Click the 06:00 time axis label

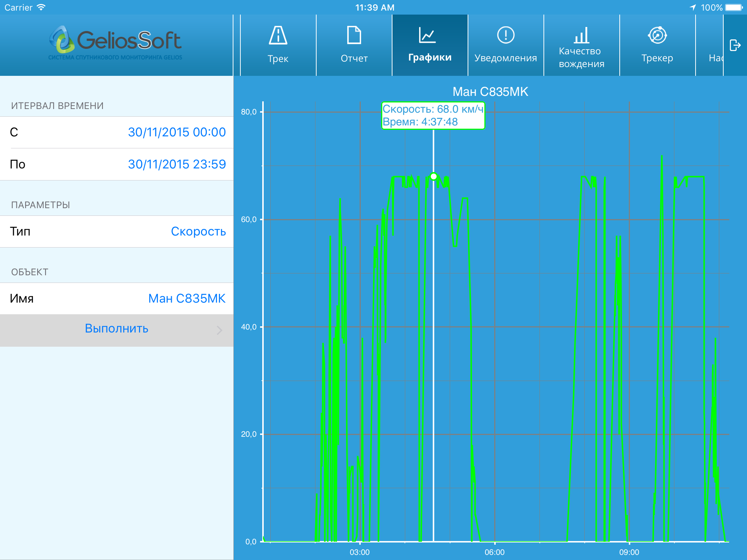point(494,552)
